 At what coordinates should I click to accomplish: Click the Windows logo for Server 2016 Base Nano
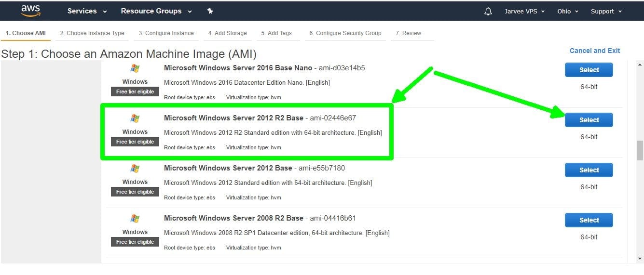(135, 69)
